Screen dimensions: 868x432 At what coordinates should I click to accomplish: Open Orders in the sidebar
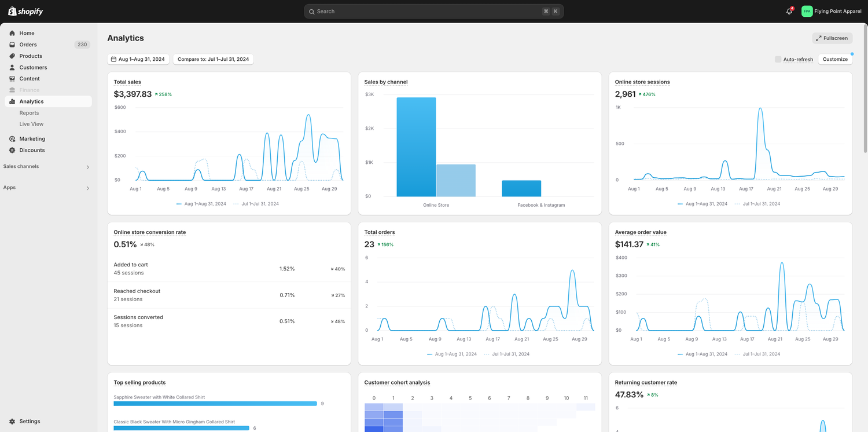(48, 45)
